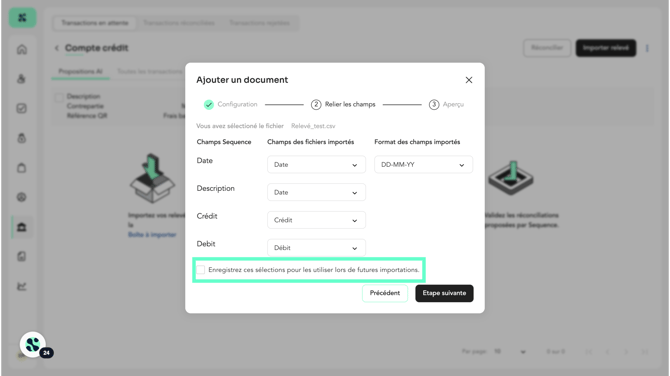Switch to Transactions réconciliées tab
The image size is (670, 376).
click(179, 23)
